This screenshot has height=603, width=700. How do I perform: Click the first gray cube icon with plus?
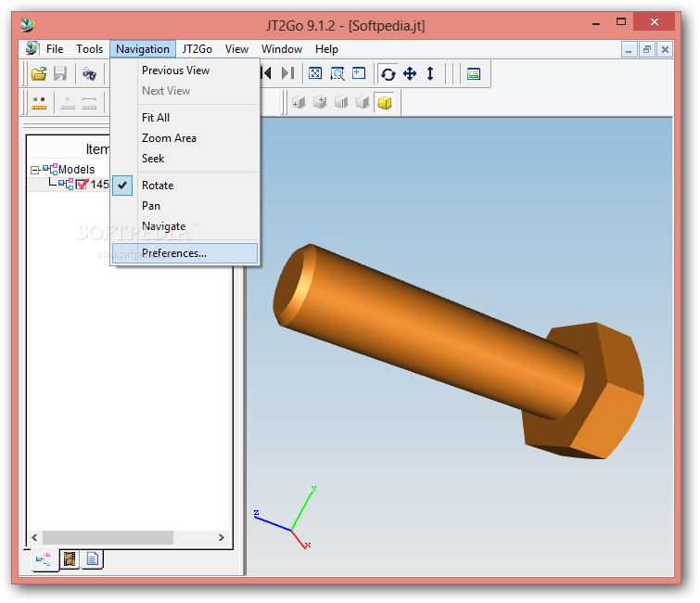(x=299, y=102)
